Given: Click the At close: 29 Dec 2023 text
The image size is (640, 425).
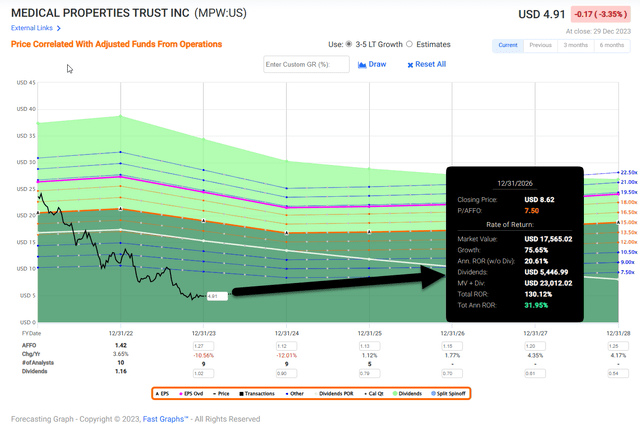Looking at the screenshot, I should click(x=598, y=31).
